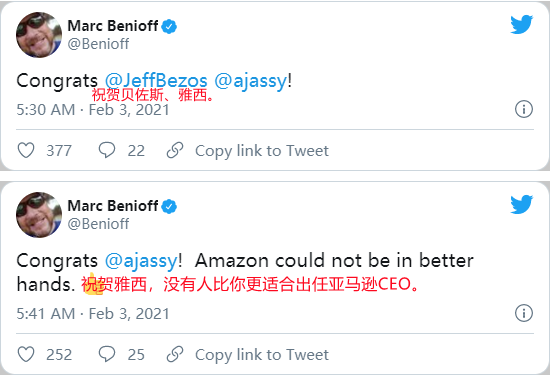Screen dimensions: 551x376
Task: Click the @Benioff handle in second tweet
Action: pos(98,224)
